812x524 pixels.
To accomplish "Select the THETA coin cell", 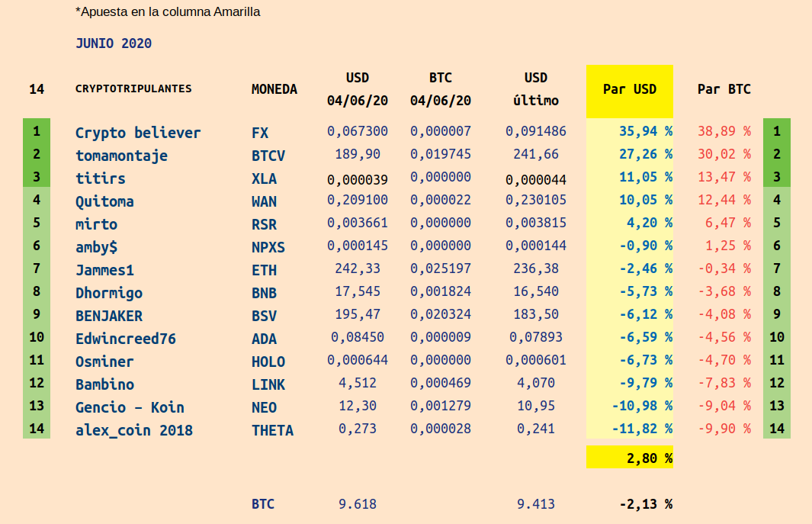I will click(x=272, y=430).
